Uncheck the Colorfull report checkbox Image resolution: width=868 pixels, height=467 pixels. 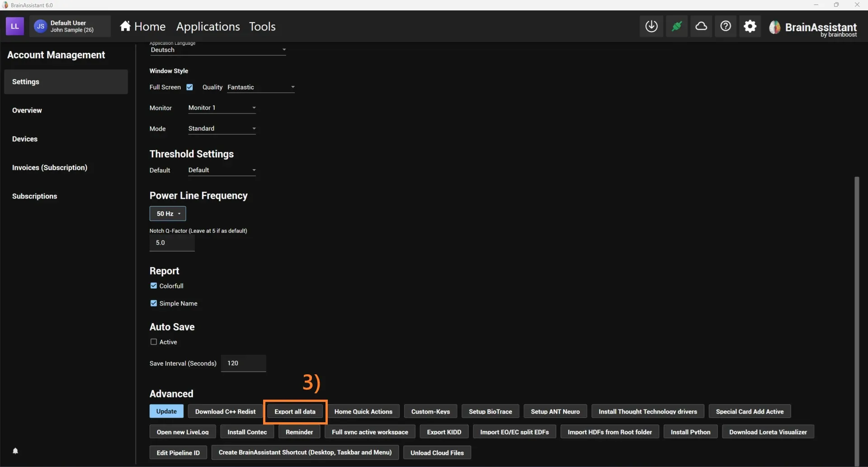[154, 286]
